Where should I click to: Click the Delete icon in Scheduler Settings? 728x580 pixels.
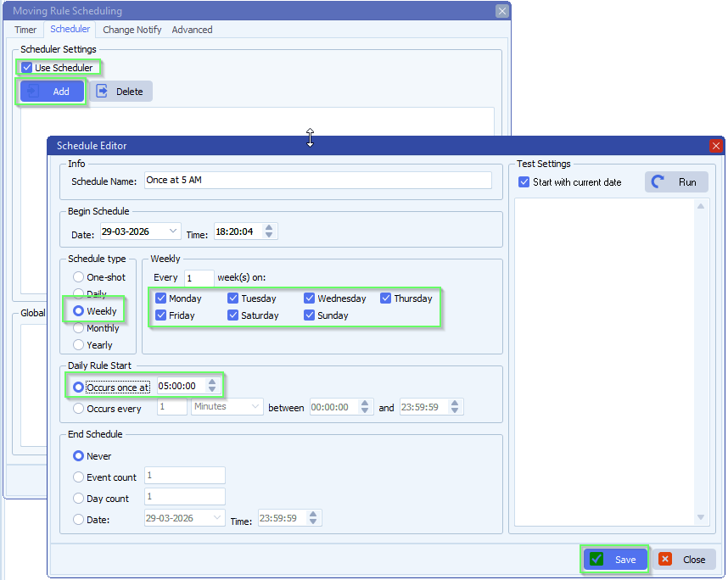click(105, 91)
